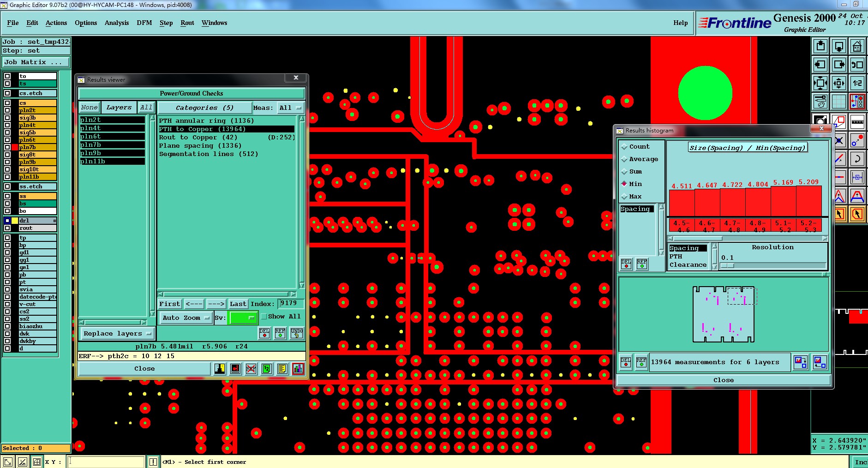
Task: Click the previous zoom view icon
Action: (x=857, y=65)
